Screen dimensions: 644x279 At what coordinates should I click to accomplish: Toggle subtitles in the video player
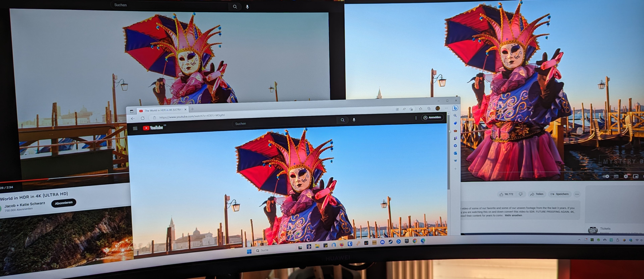pyautogui.click(x=616, y=176)
